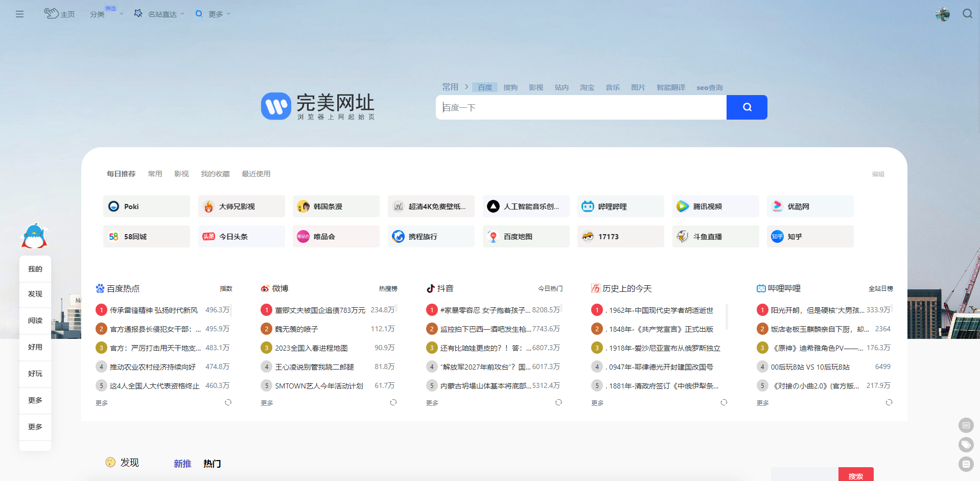980x481 pixels.
Task: Open 大师兄影视 shortcut
Action: (241, 207)
